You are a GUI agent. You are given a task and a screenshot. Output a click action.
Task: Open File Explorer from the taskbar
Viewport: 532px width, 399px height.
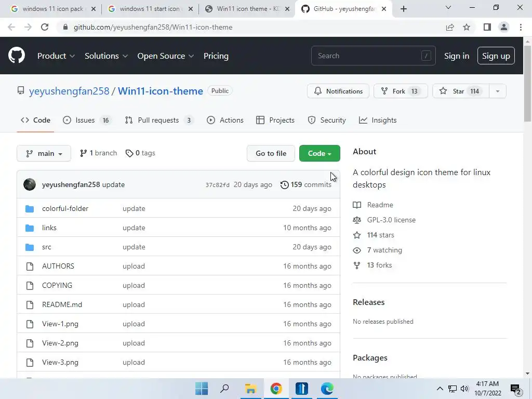click(251, 389)
